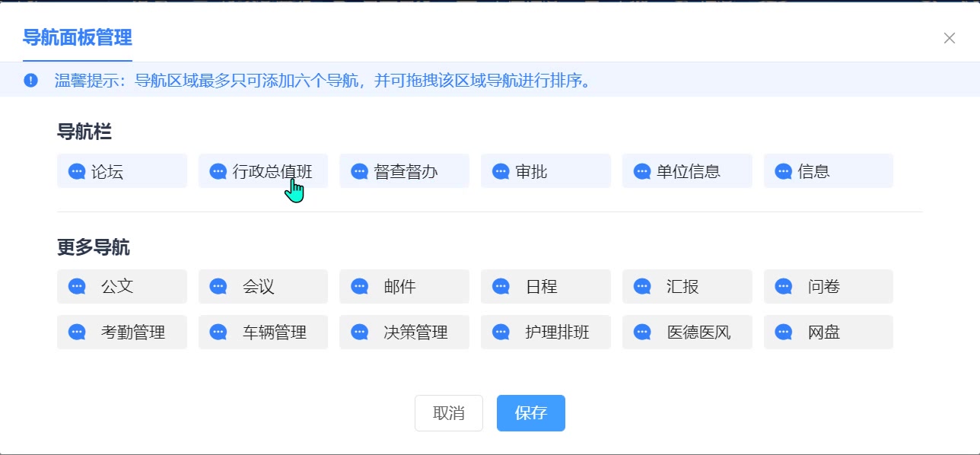Click the chat icon next to 医德医风
Image resolution: width=980 pixels, height=455 pixels.
tap(642, 332)
